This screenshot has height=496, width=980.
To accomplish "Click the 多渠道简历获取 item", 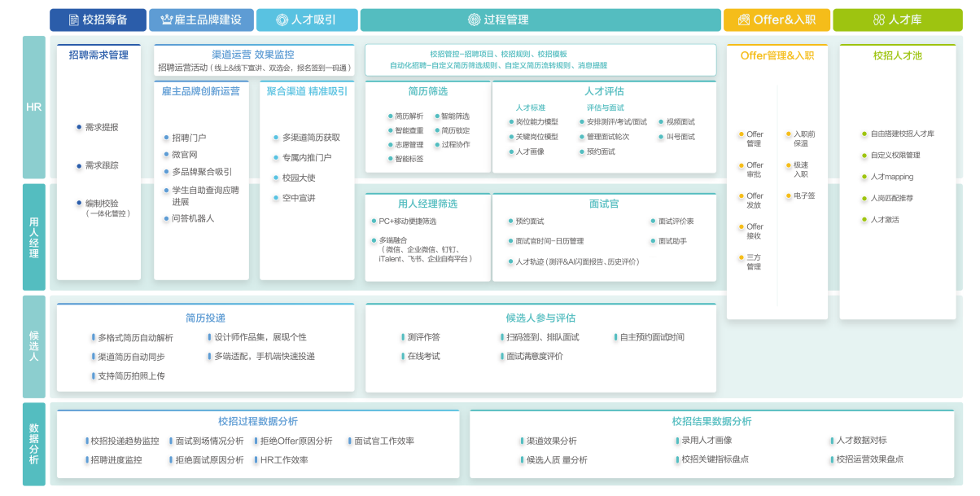I will coord(311,137).
